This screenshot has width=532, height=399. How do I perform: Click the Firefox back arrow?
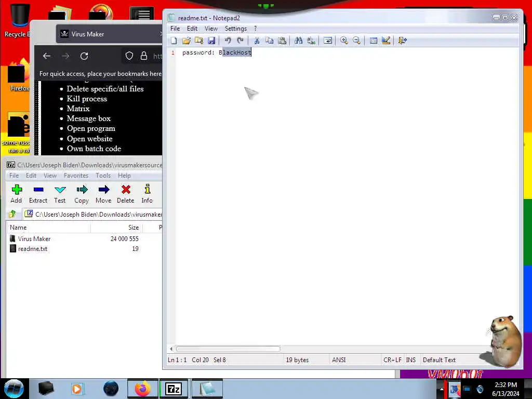pos(47,56)
